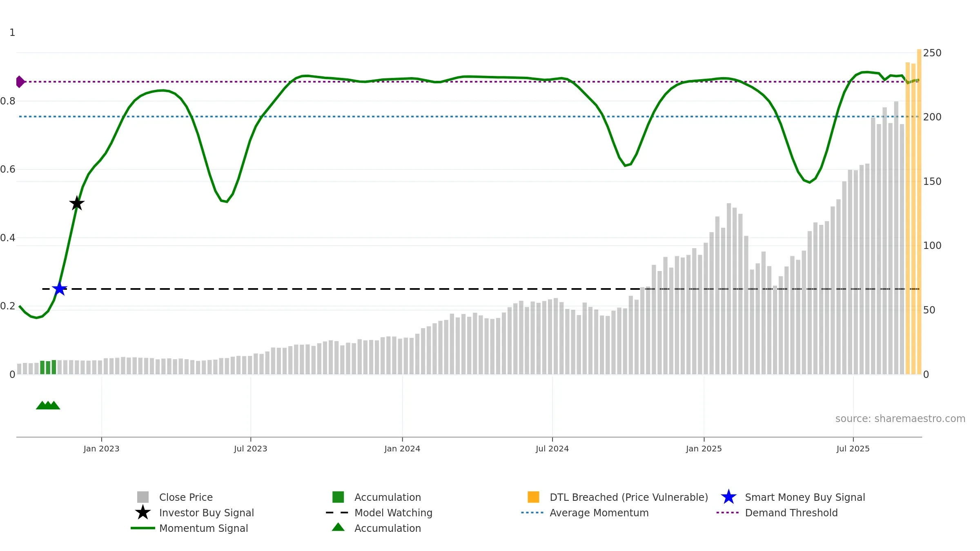Click the dotted blue average momentum line
This screenshot has width=980, height=551.
point(469,117)
